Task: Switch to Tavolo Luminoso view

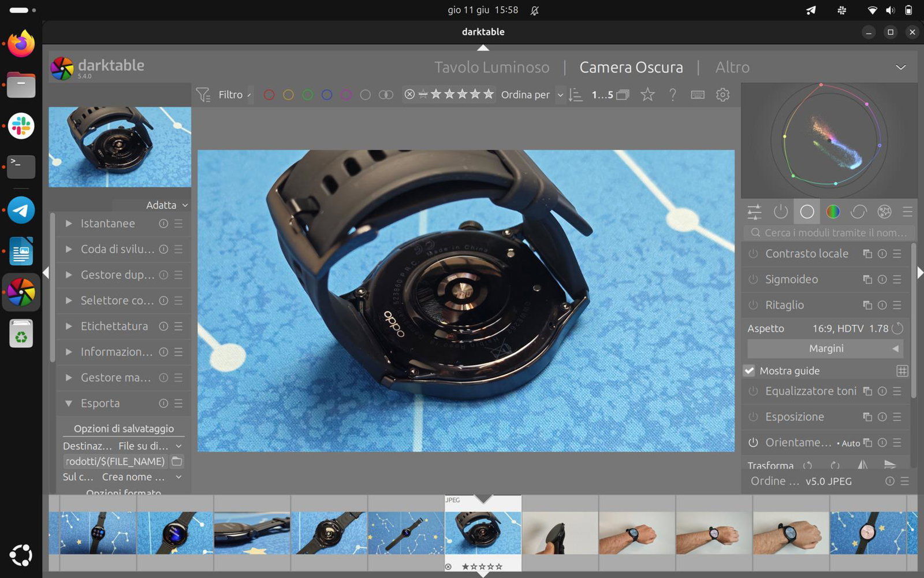Action: [492, 68]
